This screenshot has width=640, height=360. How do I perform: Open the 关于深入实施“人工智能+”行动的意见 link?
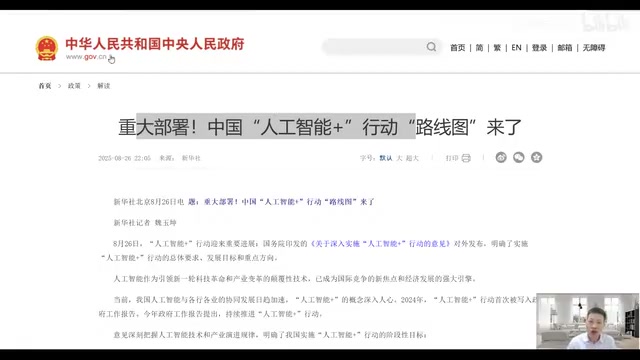[x=380, y=244]
